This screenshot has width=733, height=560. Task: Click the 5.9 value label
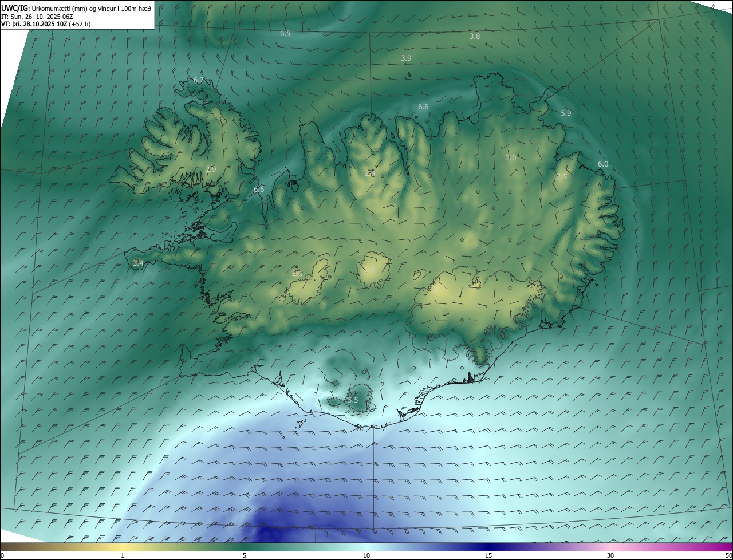[x=566, y=113]
